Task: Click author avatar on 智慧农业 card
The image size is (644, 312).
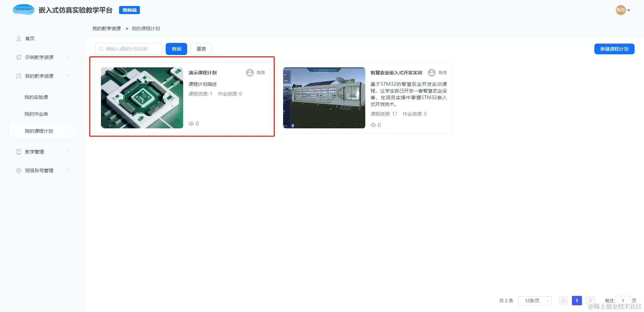Action: [x=432, y=73]
